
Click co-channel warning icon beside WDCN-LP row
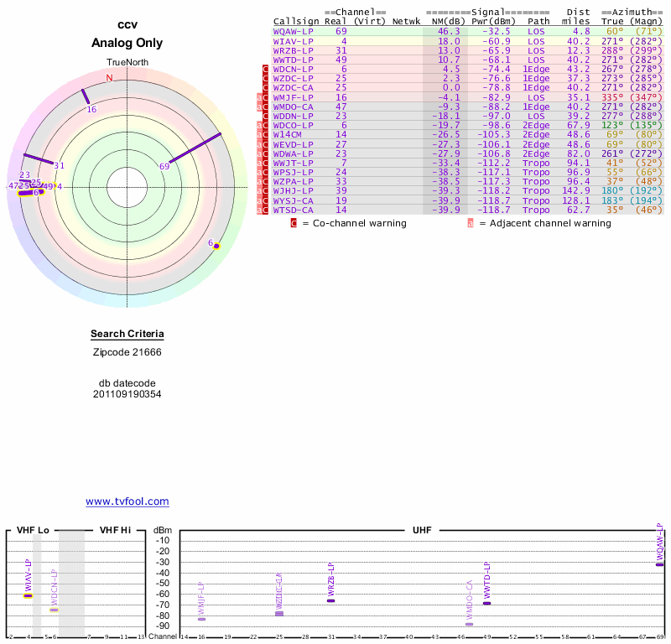[266, 69]
